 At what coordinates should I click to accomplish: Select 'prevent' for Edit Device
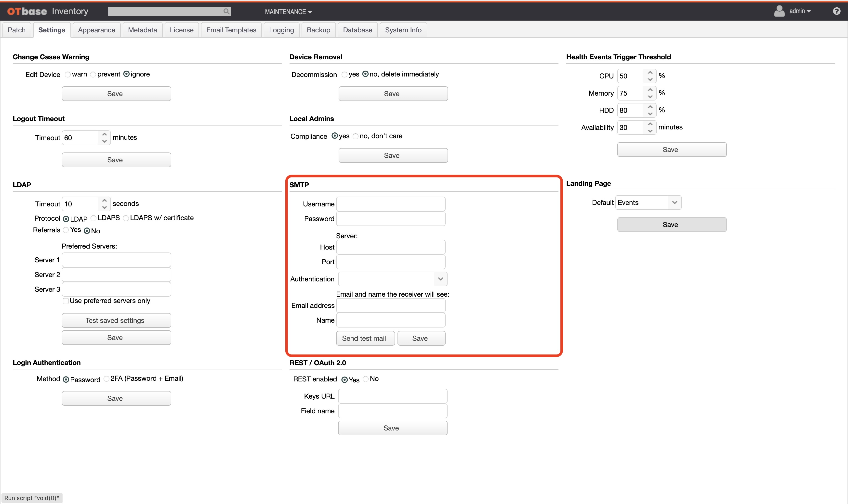point(93,74)
